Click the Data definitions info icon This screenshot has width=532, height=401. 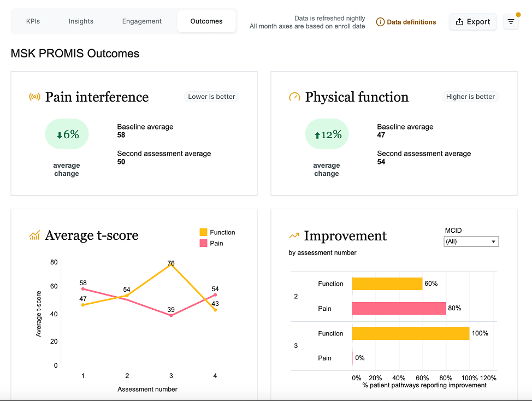coord(380,22)
